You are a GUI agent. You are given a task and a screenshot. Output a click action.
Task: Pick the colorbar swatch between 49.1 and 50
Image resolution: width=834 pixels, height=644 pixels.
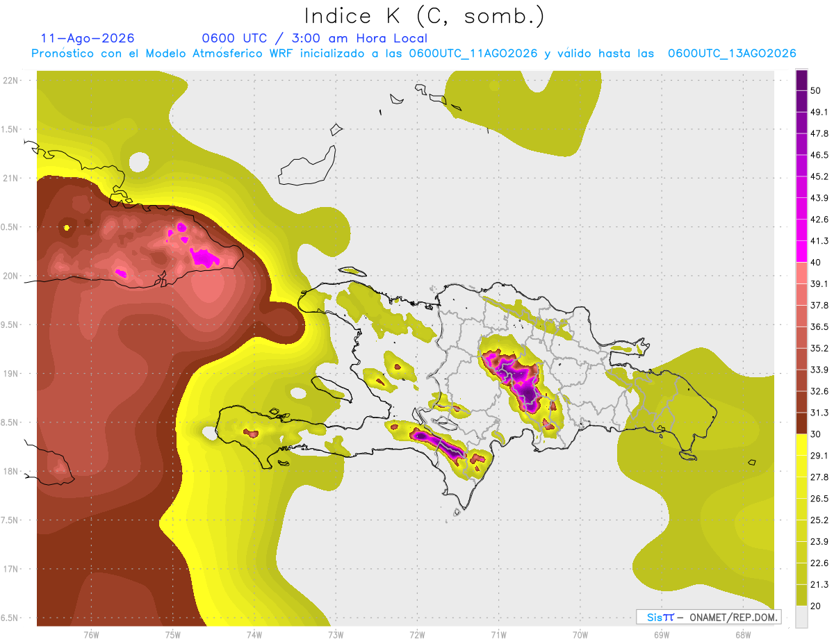tap(802, 101)
